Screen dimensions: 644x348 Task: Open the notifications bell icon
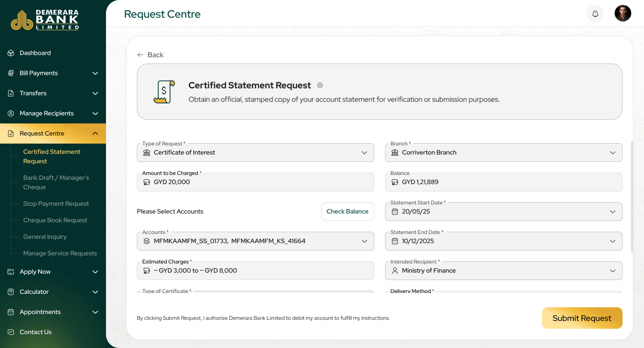click(595, 14)
